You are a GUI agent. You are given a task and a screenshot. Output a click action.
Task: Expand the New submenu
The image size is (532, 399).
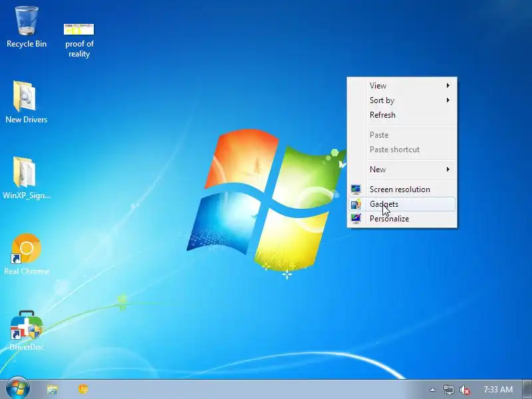(402, 170)
